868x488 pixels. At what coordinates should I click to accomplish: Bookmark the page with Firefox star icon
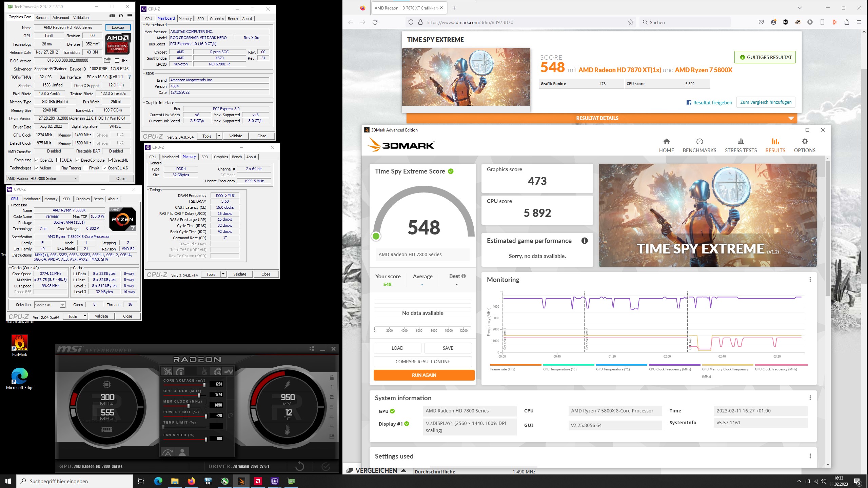(x=630, y=22)
